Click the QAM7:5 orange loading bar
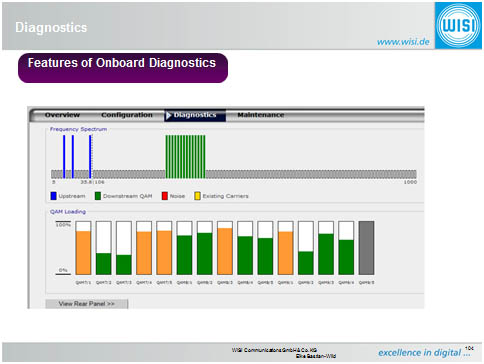Screen dimensions: 484x364 coord(164,252)
